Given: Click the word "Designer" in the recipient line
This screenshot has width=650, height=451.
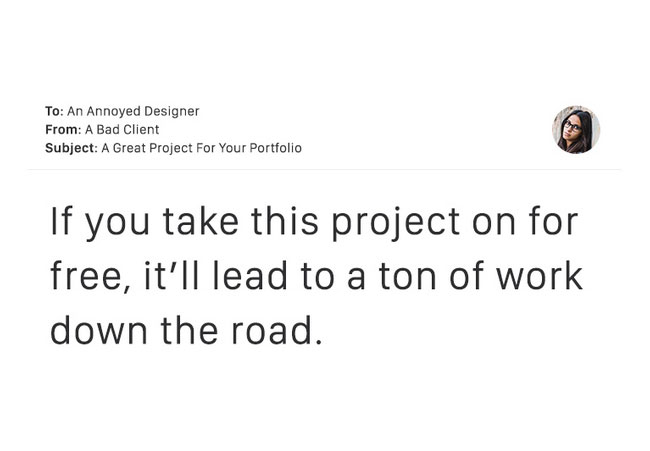Looking at the screenshot, I should 172,112.
